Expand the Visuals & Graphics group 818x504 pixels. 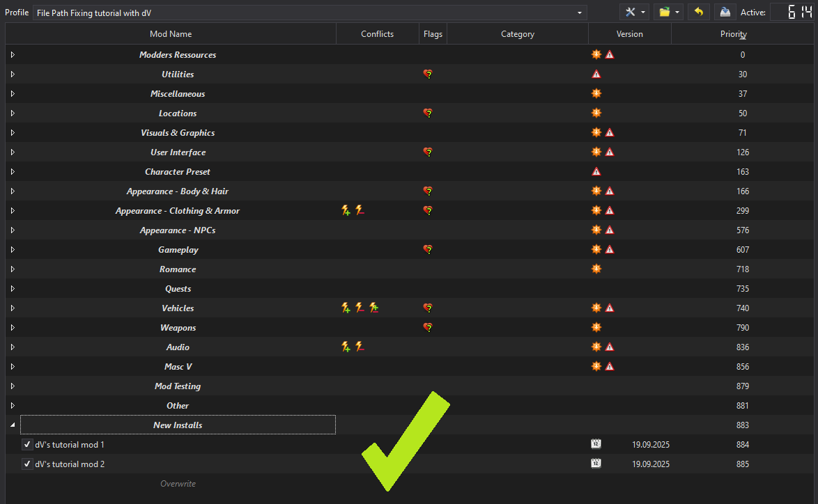tap(13, 133)
